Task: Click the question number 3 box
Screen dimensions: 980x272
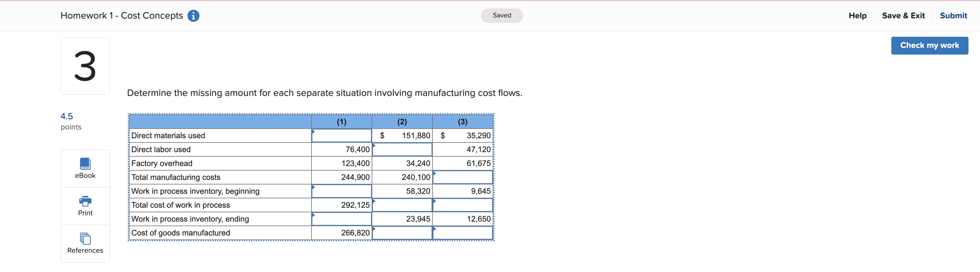Action: (x=85, y=66)
